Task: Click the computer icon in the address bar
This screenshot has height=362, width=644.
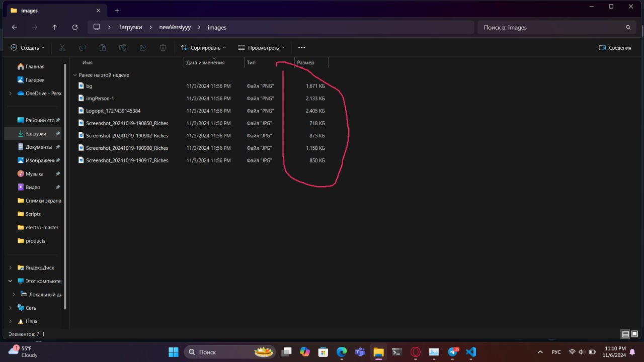Action: coord(97,27)
